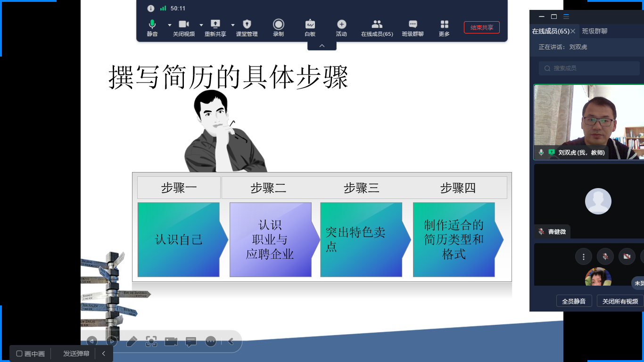This screenshot has height=362, width=644.
Task: Expand the arrow next to 静音
Action: point(169,25)
